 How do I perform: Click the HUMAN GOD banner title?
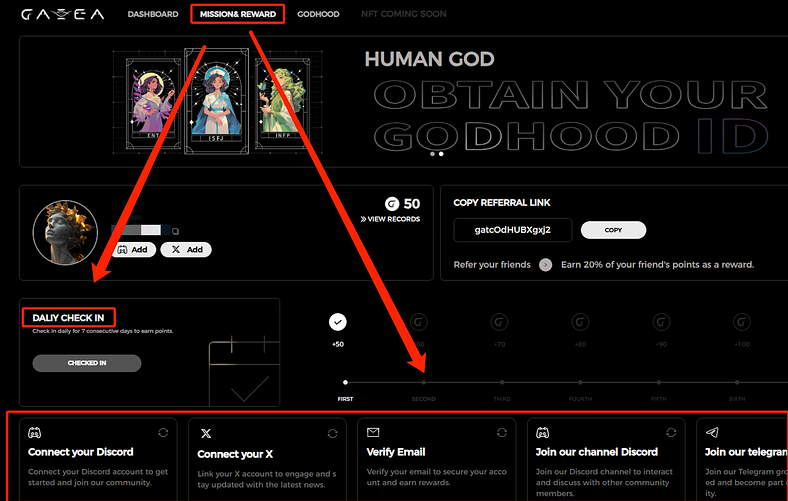pos(430,59)
